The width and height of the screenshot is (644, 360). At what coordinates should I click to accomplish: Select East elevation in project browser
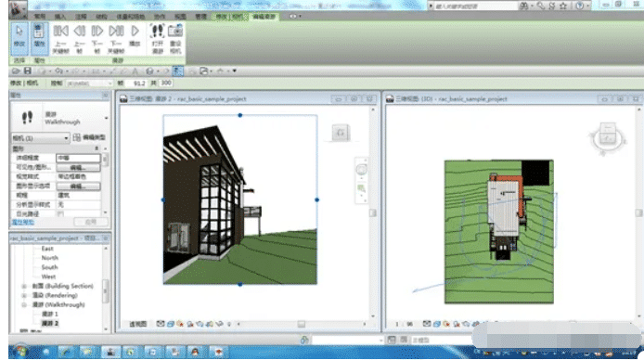coord(47,249)
